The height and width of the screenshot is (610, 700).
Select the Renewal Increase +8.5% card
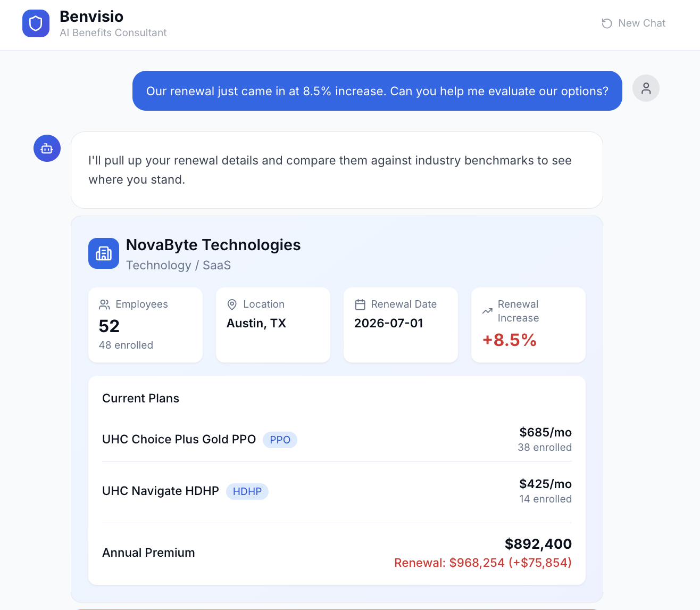528,325
